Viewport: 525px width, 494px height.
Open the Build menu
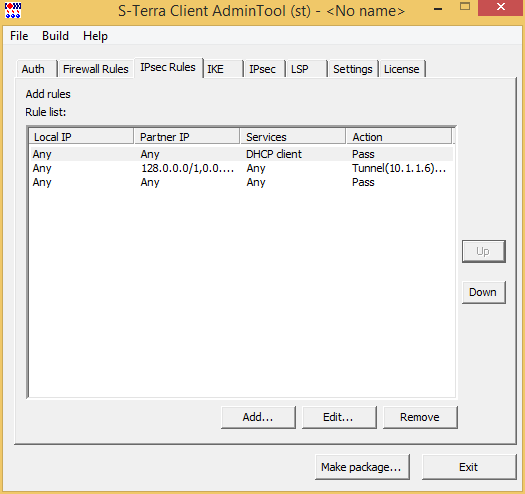55,36
